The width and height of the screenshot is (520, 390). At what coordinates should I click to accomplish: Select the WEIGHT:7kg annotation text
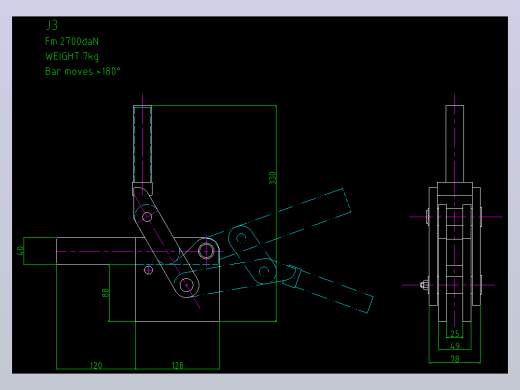tap(72, 56)
